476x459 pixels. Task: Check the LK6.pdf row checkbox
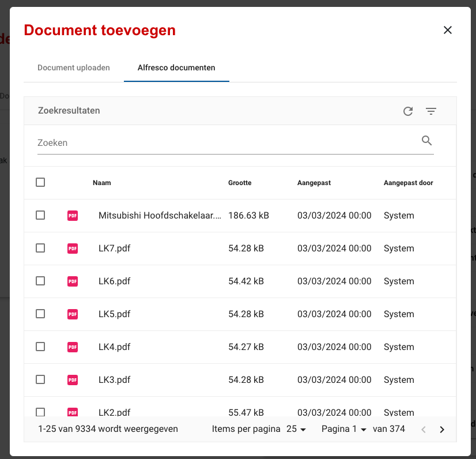(x=40, y=281)
